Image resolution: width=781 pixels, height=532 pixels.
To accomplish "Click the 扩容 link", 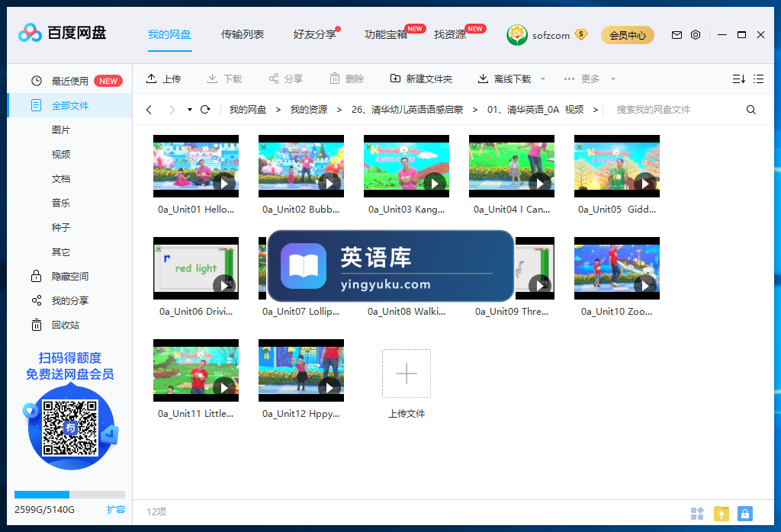I will click(116, 510).
